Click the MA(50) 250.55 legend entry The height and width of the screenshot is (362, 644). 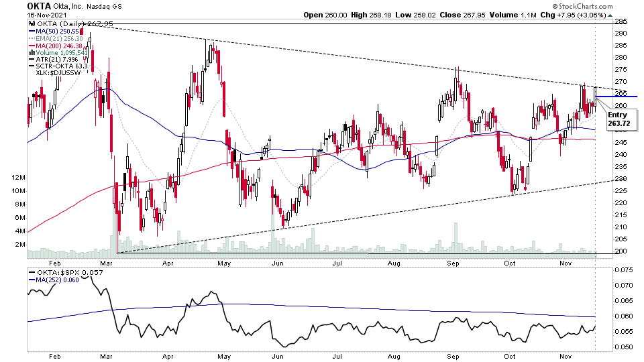click(x=57, y=32)
